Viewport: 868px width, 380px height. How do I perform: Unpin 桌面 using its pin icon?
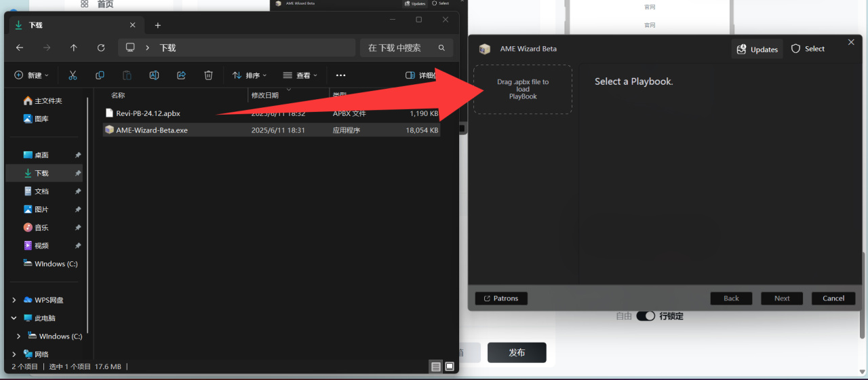77,155
